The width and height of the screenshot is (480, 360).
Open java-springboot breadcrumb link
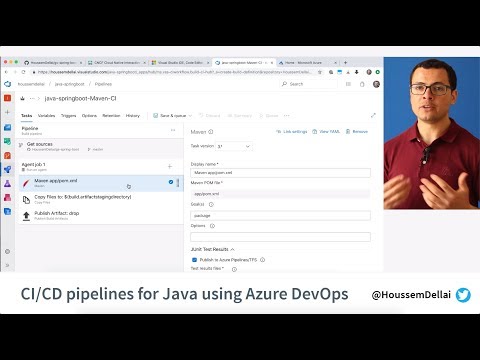69,84
